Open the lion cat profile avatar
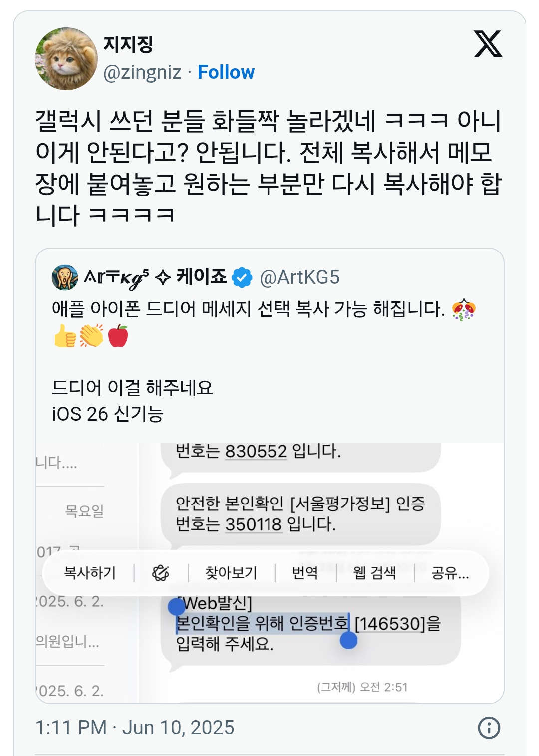 [x=66, y=59]
